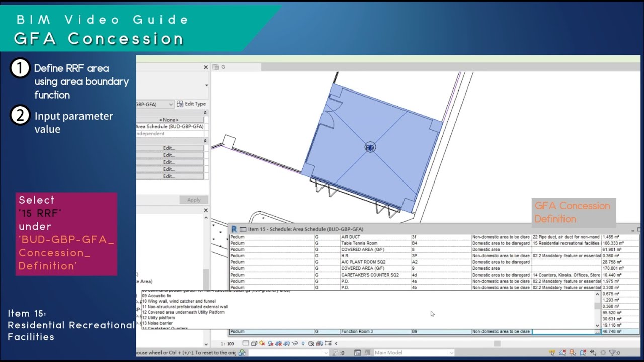The width and height of the screenshot is (644, 362).
Task: Select the area tag in the blue room
Action: coord(370,147)
